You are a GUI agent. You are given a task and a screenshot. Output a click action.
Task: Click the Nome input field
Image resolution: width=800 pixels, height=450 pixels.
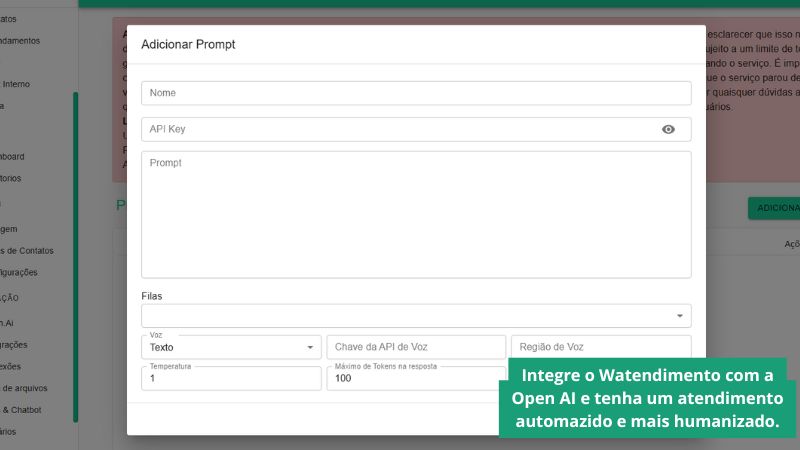click(416, 93)
